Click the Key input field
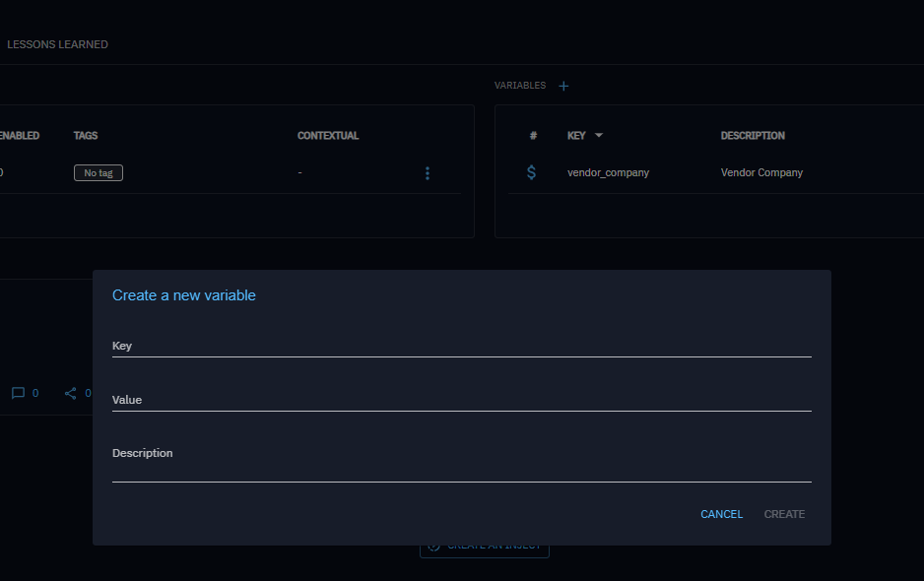Viewport: 924px width, 581px height. (461, 346)
